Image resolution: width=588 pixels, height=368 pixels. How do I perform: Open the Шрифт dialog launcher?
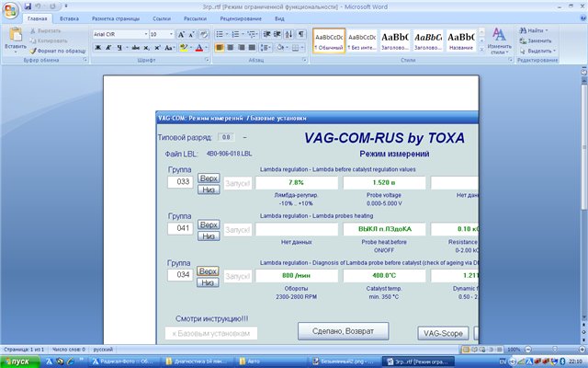tap(207, 60)
